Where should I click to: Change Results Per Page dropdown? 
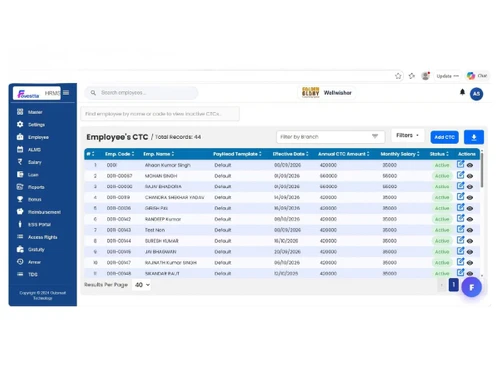[142, 285]
